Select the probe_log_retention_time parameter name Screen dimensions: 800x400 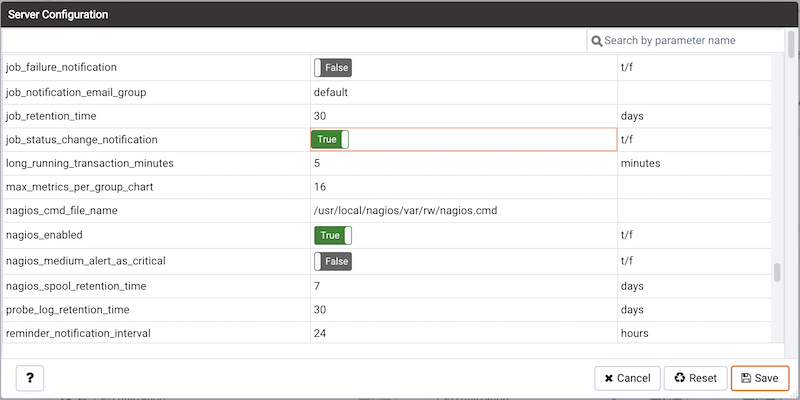(x=67, y=310)
